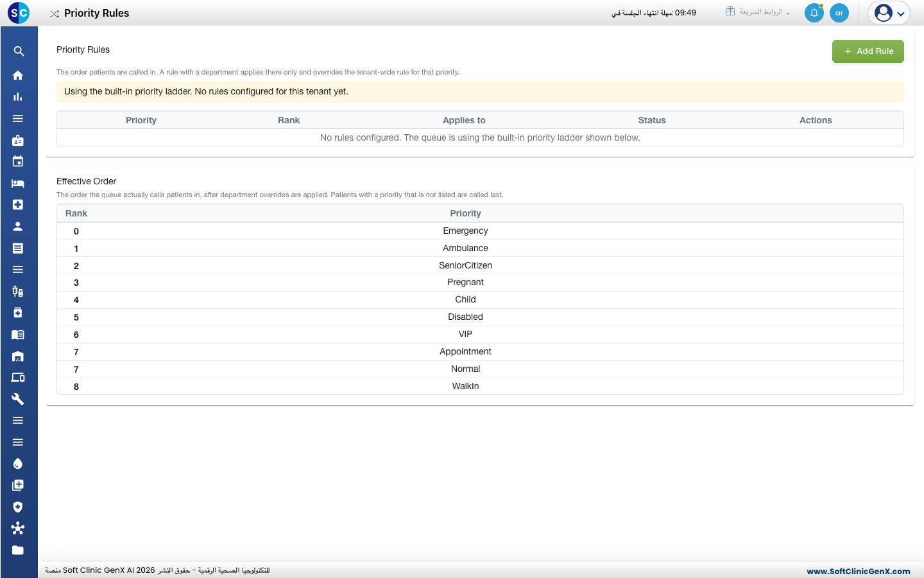Select the 'VIP' priority row

480,335
